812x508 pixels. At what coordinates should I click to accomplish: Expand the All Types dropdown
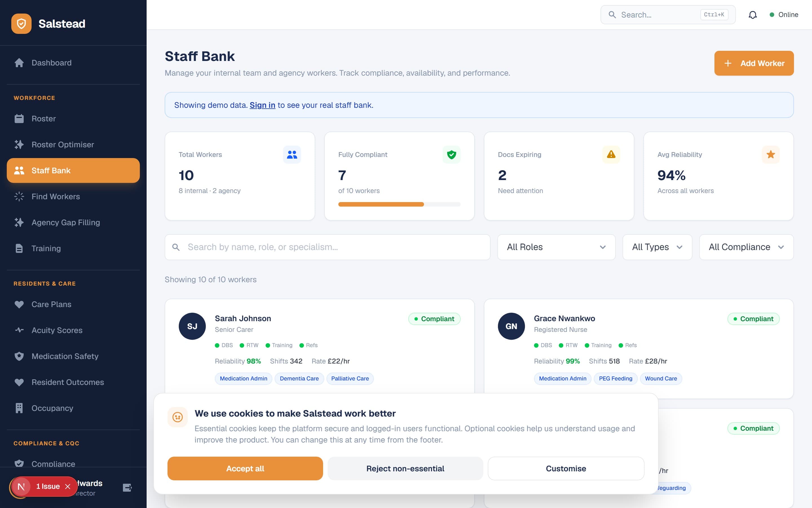click(657, 247)
